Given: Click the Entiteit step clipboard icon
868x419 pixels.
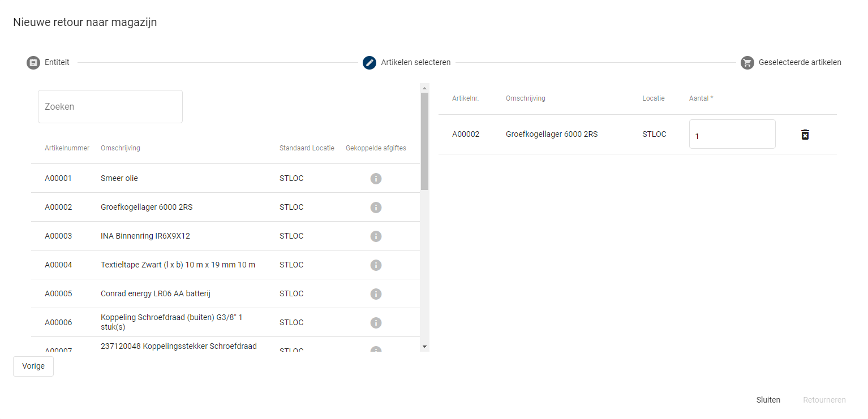Looking at the screenshot, I should pyautogui.click(x=33, y=63).
